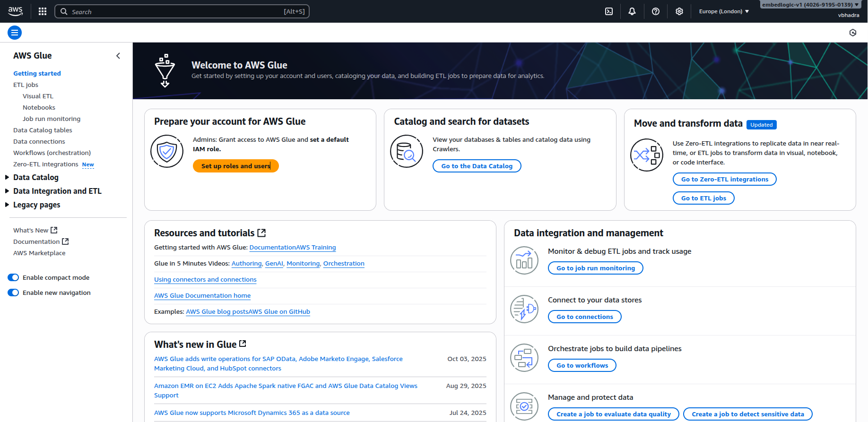Open the settings gear icon
Screen dimensions: 868x422
coord(679,11)
